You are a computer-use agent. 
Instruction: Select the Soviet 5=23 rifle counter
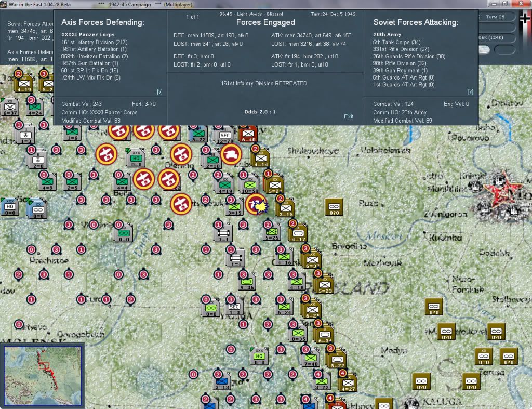[325, 285]
